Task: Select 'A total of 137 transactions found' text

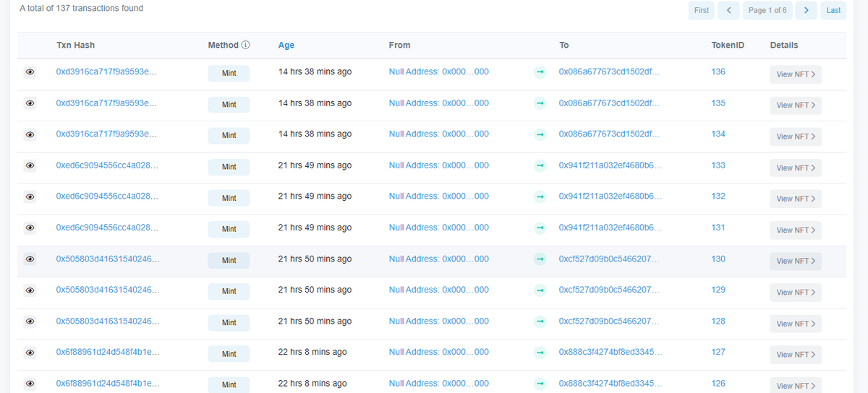Action: (81, 8)
